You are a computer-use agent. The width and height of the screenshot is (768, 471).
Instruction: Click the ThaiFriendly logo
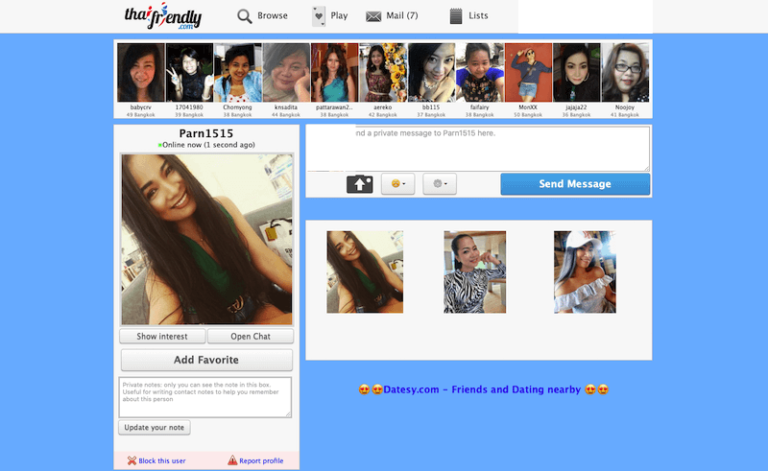pyautogui.click(x=163, y=16)
